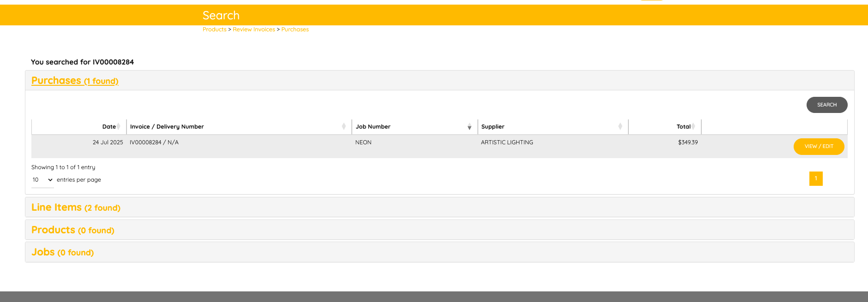Open the Products breadcrumb link
The width and height of the screenshot is (868, 302).
214,30
